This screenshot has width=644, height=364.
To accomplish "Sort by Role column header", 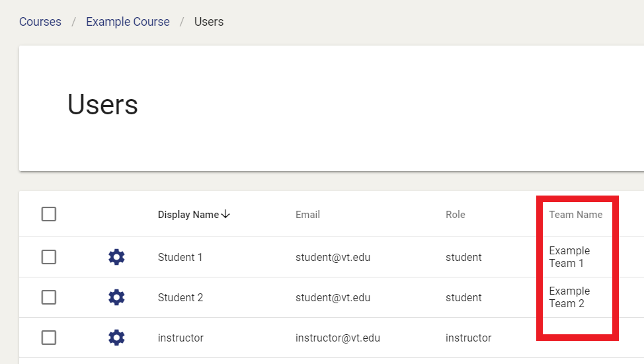I will (456, 215).
